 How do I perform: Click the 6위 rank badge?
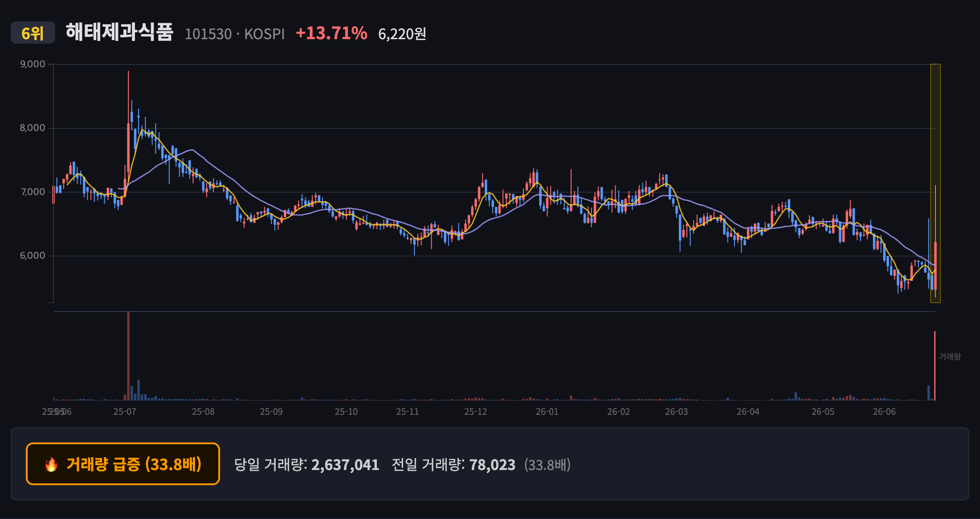(x=33, y=33)
